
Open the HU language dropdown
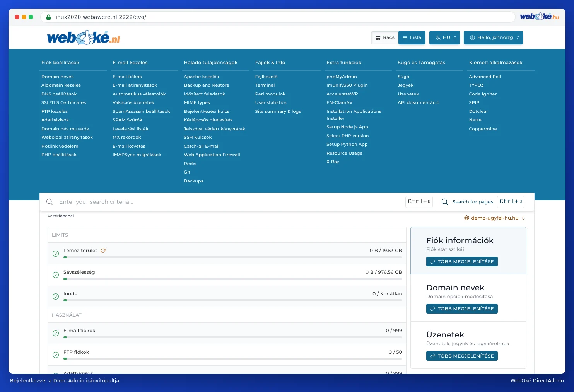coord(444,37)
